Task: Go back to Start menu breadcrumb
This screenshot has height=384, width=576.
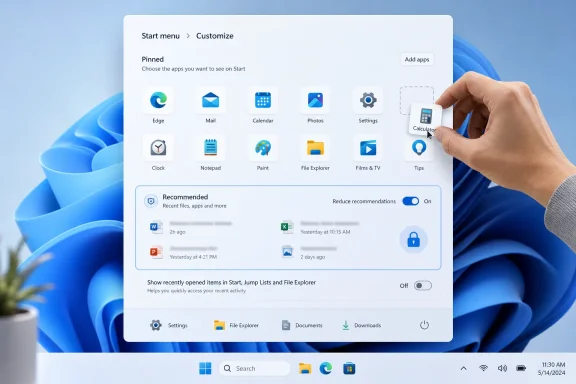Action: 161,36
